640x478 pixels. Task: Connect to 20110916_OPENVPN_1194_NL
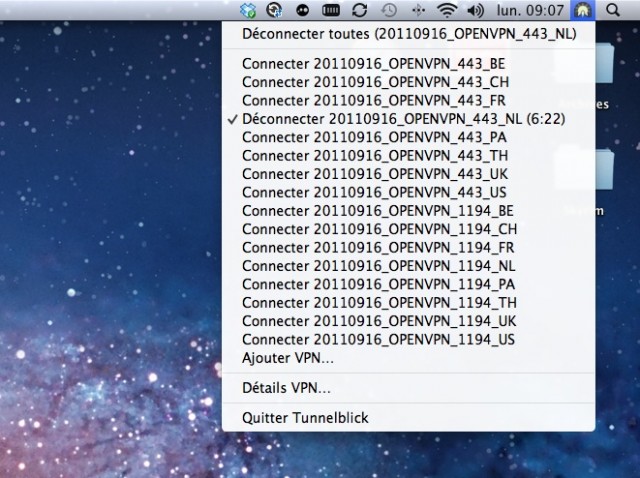[x=409, y=266]
